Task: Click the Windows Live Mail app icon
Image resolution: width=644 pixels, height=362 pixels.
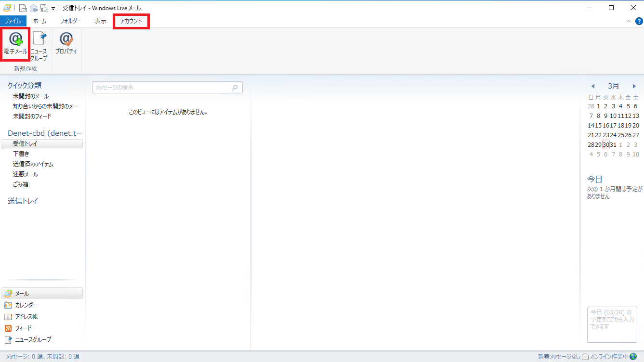Action: [x=7, y=8]
